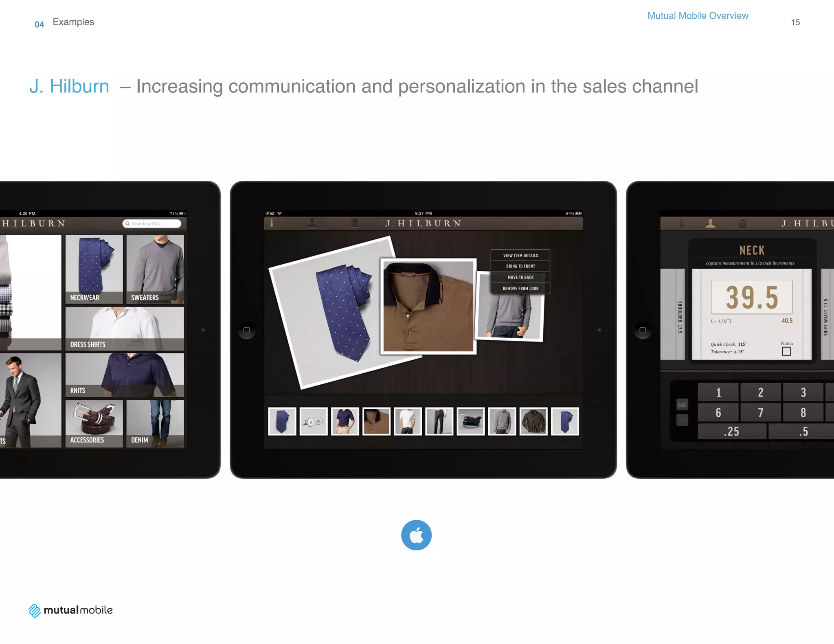Select the first blue tie thumbnail in strip
The width and height of the screenshot is (834, 644).
(282, 421)
